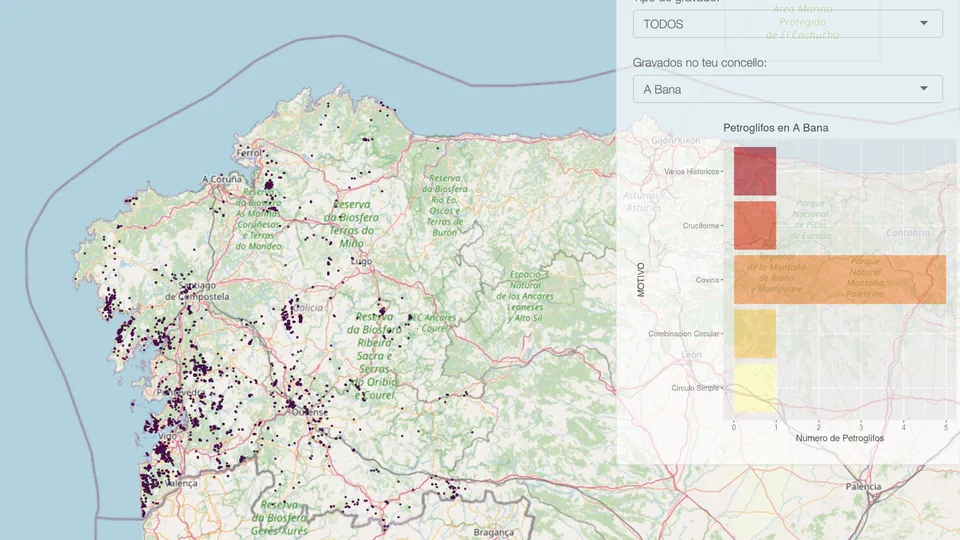Click the Vigo label on map
The image size is (960, 540).
click(167, 436)
